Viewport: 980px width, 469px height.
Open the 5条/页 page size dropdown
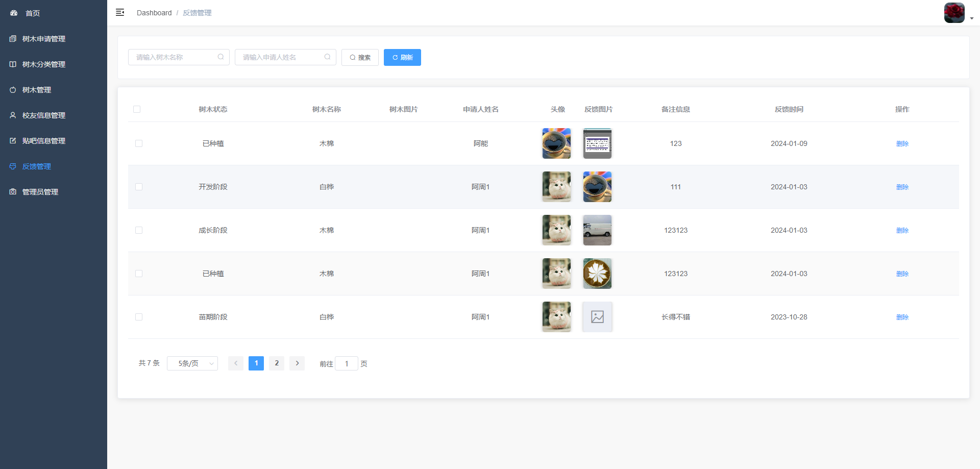pyautogui.click(x=192, y=363)
